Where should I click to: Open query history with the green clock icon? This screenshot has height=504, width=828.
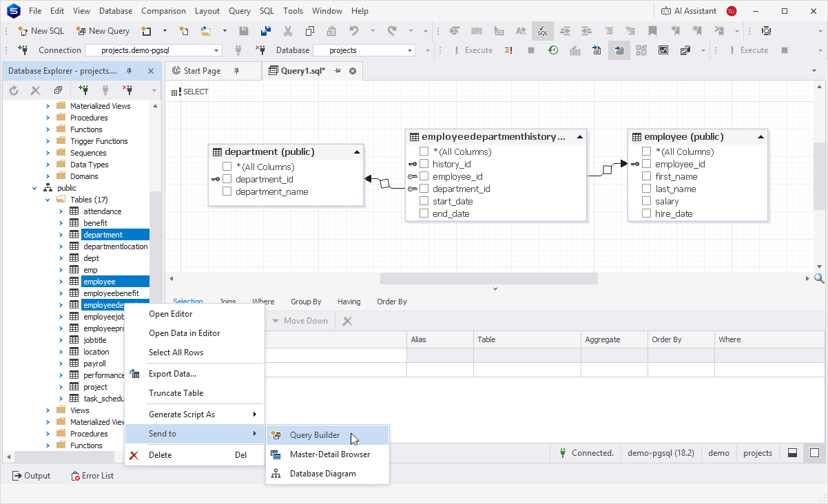tap(552, 50)
